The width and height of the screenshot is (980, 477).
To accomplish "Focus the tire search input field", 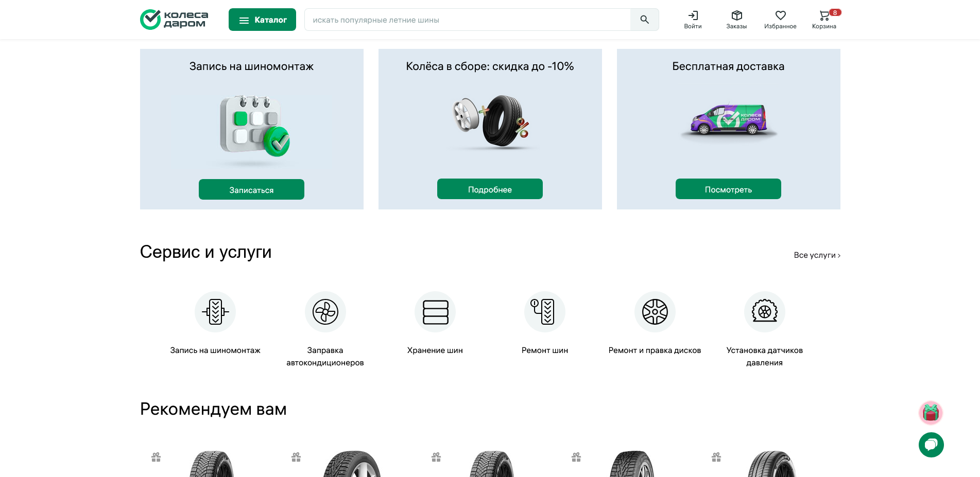I will (467, 20).
